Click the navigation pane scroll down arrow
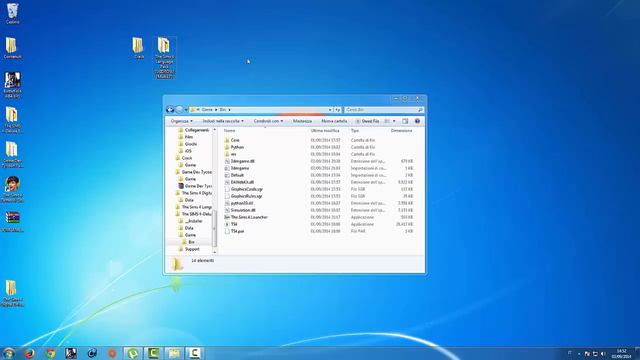Image resolution: width=640 pixels, height=360 pixels. 214,252
